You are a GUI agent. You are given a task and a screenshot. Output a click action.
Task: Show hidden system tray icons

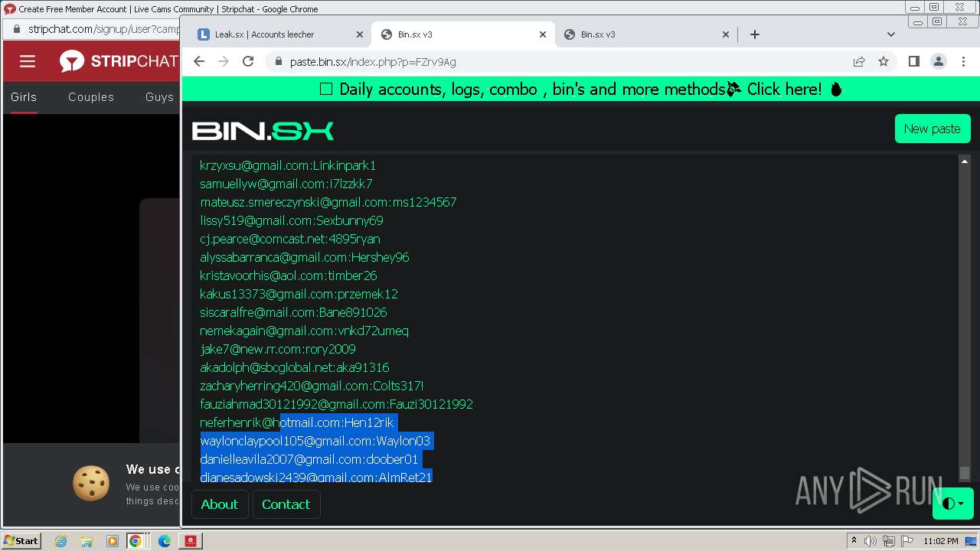click(x=854, y=541)
